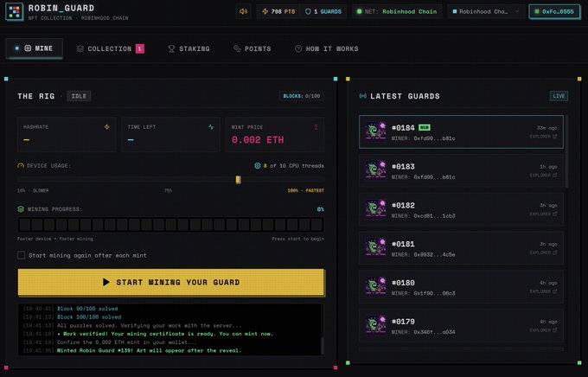Viewport: 588px width, 377px height.
Task: Click the device usage slider handle
Action: pos(238,180)
